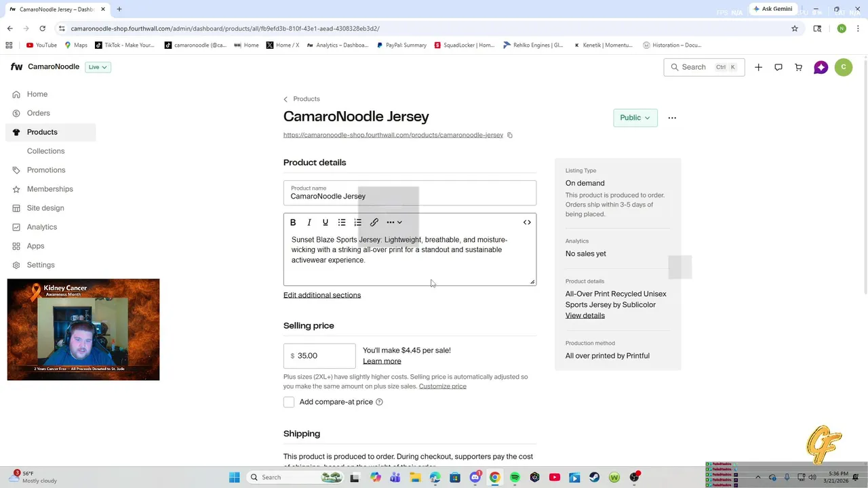Go back to Products breadcrumb
868x488 pixels.
click(302, 99)
